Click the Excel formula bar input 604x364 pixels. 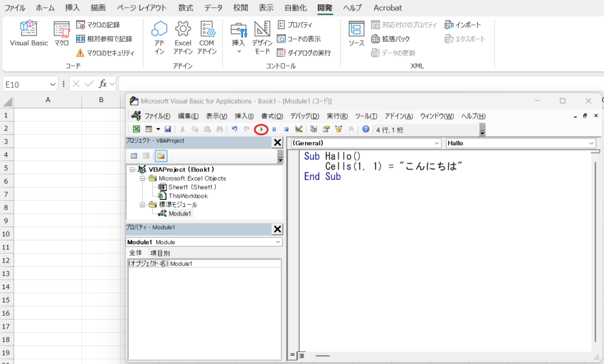click(361, 84)
